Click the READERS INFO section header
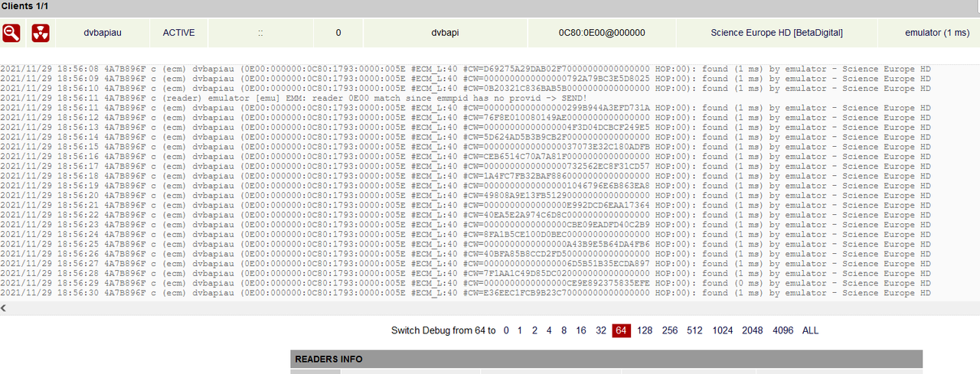The height and width of the screenshot is (374, 980). 606,359
